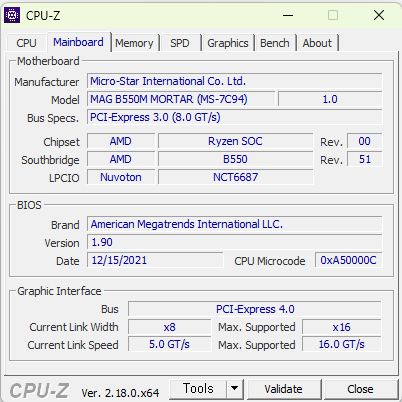
Task: Click the Ver. 2.18.0.x64 version text
Action: pyautogui.click(x=120, y=393)
